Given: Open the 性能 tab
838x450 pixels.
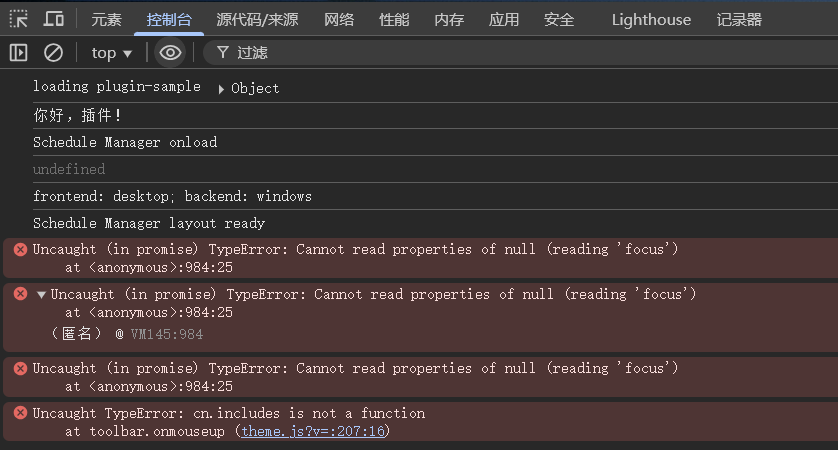Looking at the screenshot, I should pyautogui.click(x=394, y=19).
